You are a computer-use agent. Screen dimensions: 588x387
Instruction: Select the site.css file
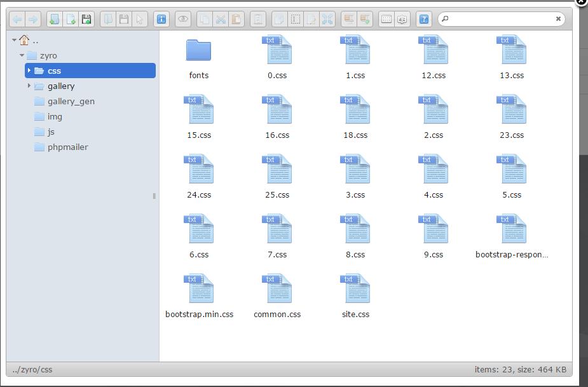pos(355,295)
